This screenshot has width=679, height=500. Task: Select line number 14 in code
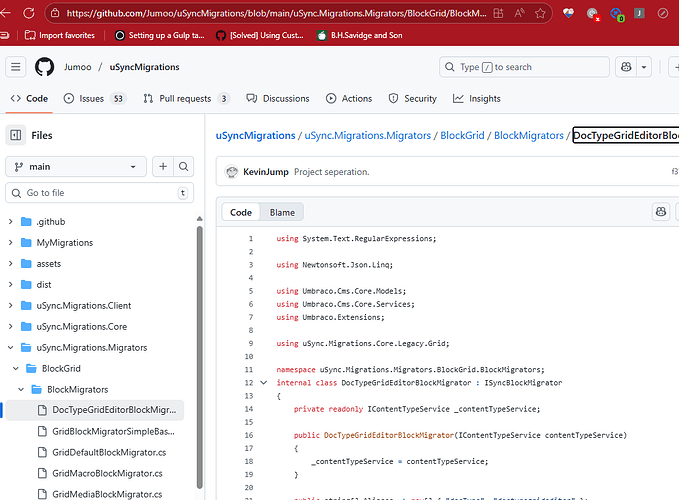click(x=249, y=409)
